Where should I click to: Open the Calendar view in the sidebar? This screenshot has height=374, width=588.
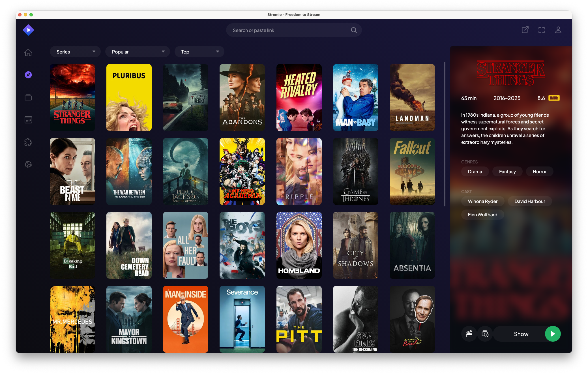point(28,119)
